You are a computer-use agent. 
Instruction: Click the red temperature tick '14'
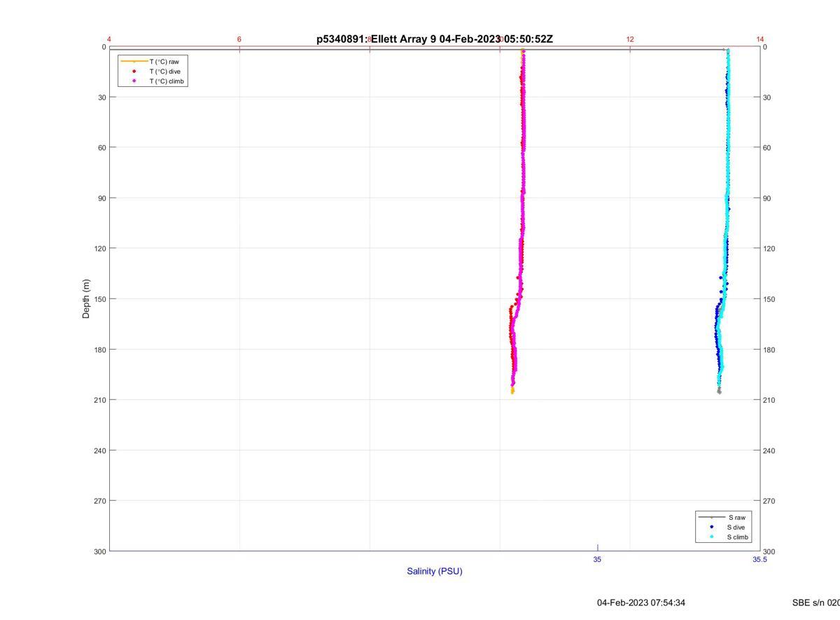coord(760,39)
